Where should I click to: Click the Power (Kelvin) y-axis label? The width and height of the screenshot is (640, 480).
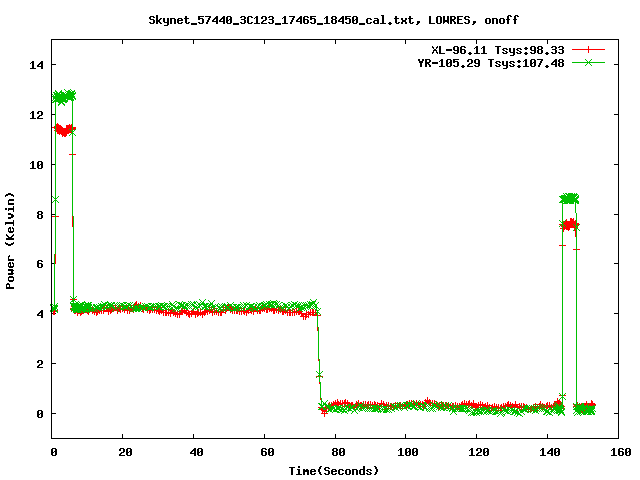[10, 241]
